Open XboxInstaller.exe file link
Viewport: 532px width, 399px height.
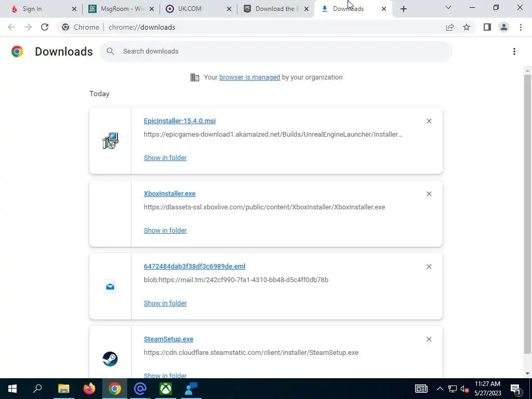pyautogui.click(x=170, y=194)
